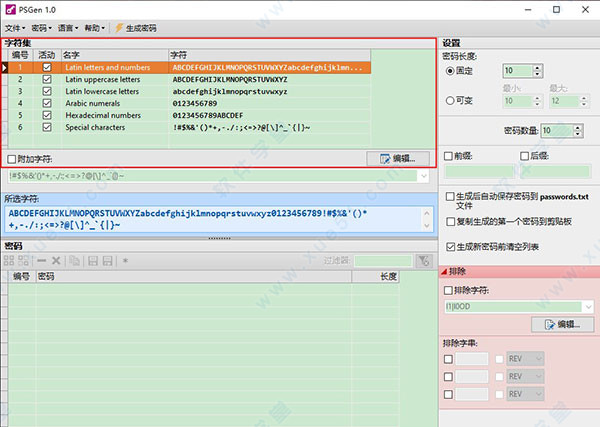Uncheck the Arabic numerals character set
600x427 pixels.
tap(46, 102)
